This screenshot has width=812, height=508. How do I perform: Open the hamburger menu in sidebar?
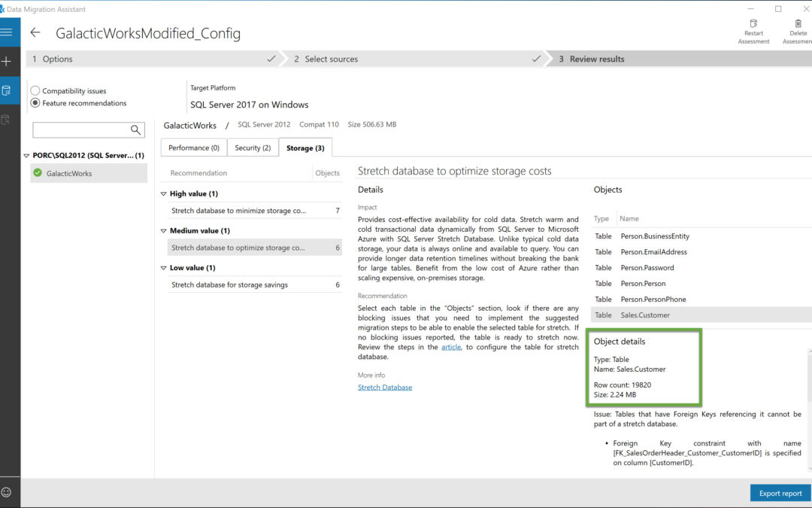[x=7, y=32]
